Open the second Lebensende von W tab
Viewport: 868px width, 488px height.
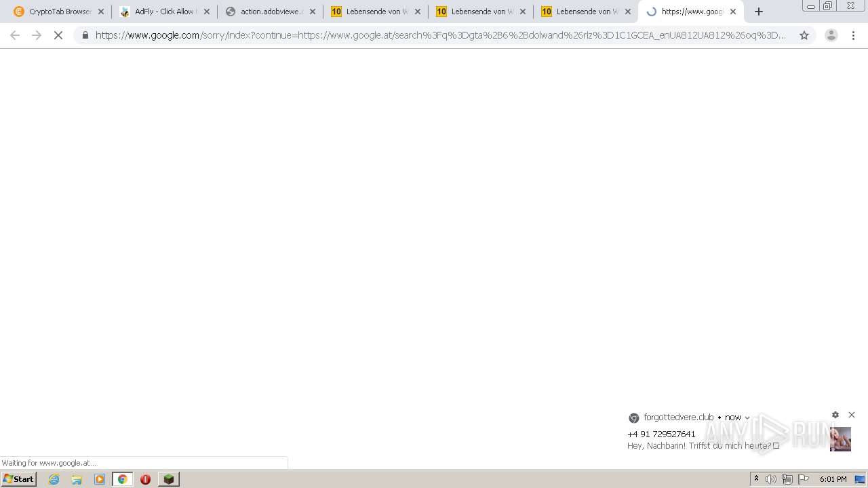(480, 12)
